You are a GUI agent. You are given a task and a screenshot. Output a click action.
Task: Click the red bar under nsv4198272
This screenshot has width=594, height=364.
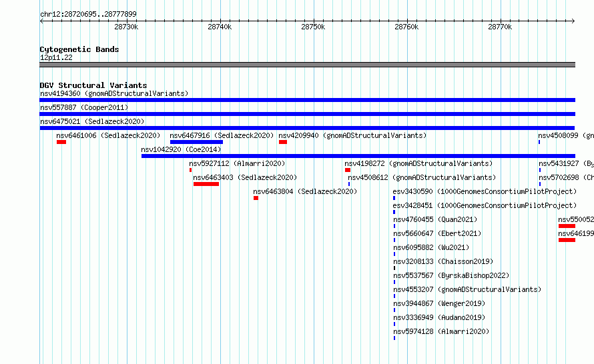tap(348, 170)
